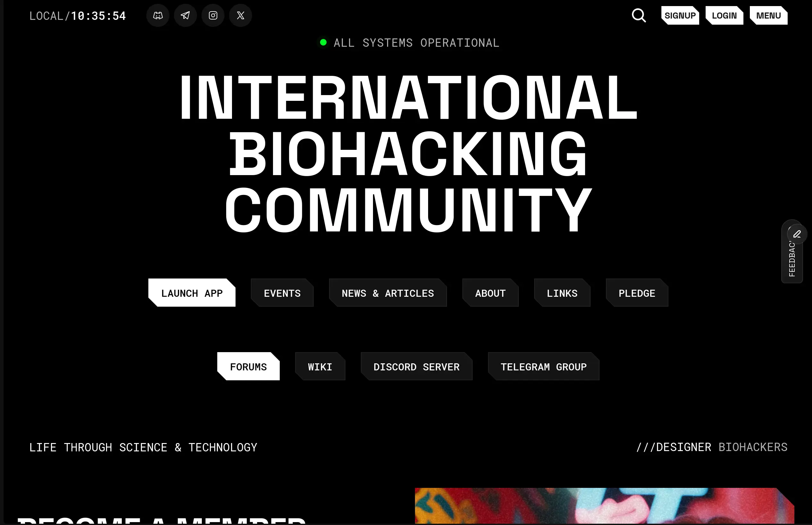Go to the FORUMS section

click(248, 367)
